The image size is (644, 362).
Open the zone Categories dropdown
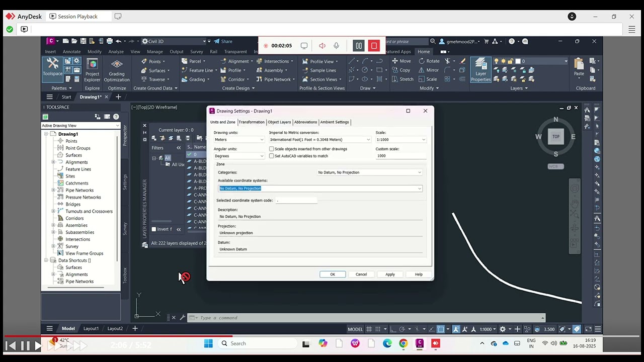(369, 172)
